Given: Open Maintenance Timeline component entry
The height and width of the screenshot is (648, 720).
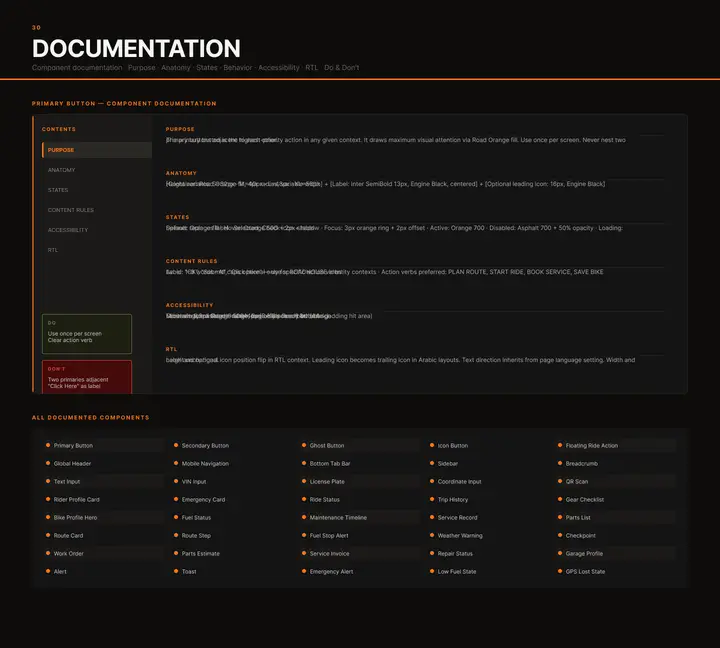Looking at the screenshot, I should point(360,517).
